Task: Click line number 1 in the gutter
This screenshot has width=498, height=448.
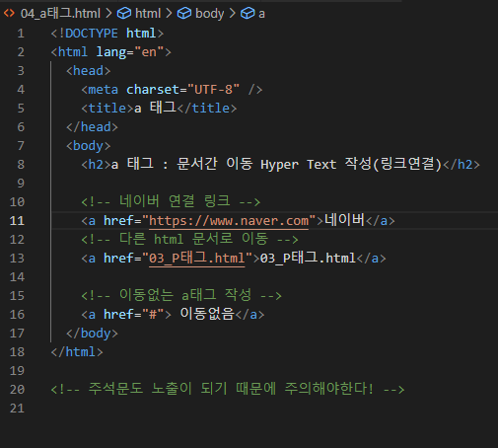Action: click(x=21, y=34)
